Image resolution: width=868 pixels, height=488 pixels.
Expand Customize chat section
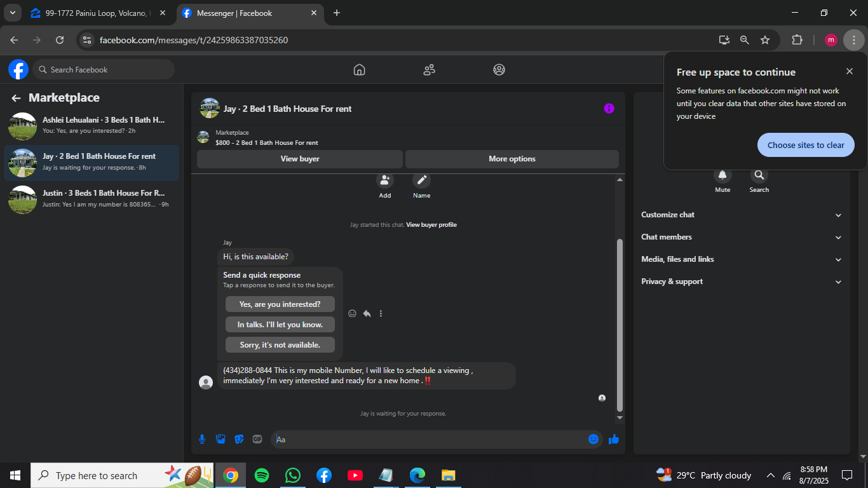click(x=742, y=215)
